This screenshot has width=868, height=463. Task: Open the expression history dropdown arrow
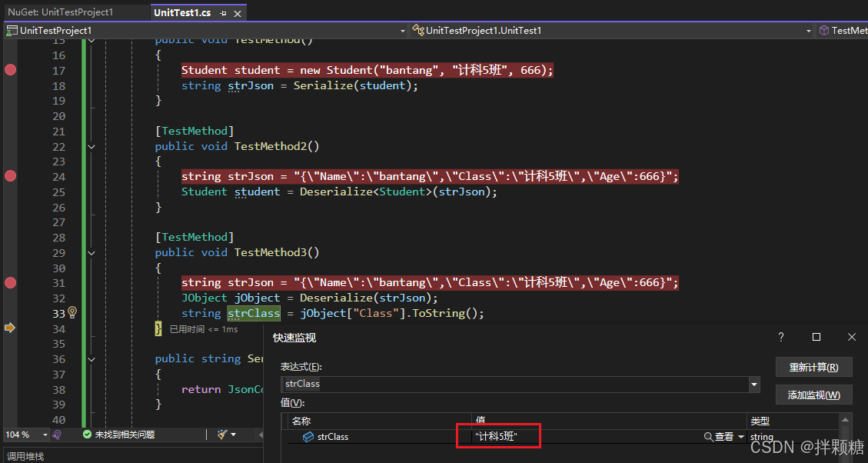pos(754,383)
